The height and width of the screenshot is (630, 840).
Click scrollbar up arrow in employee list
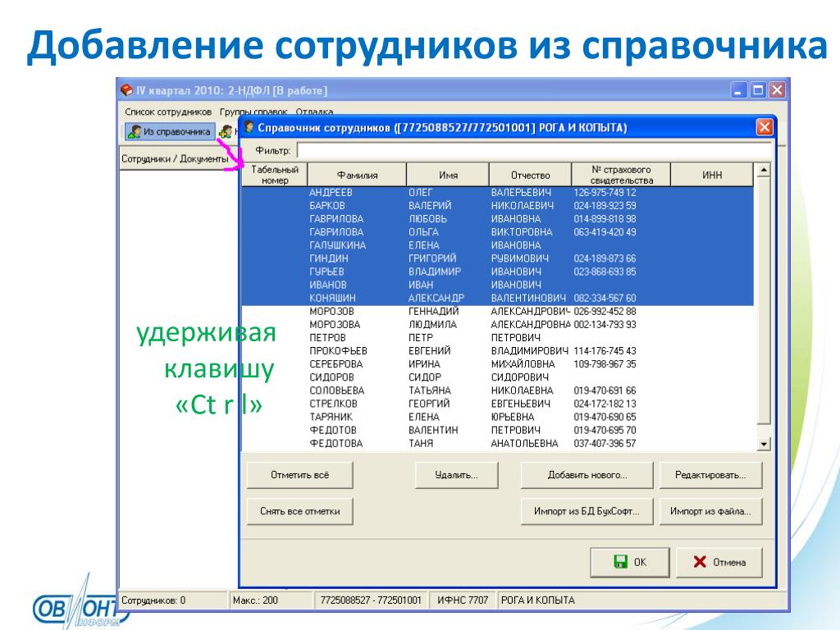(x=764, y=171)
